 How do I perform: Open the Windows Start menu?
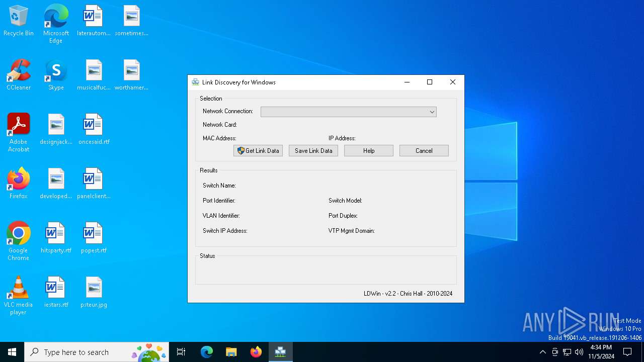click(12, 352)
